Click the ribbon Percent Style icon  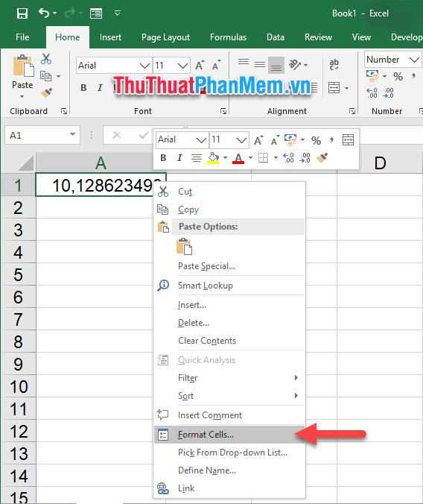point(398,77)
